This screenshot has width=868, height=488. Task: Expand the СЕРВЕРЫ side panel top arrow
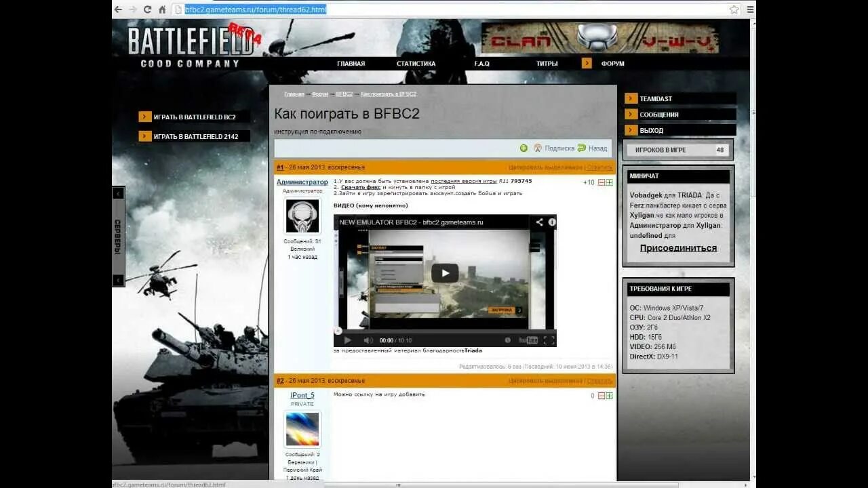pos(118,194)
